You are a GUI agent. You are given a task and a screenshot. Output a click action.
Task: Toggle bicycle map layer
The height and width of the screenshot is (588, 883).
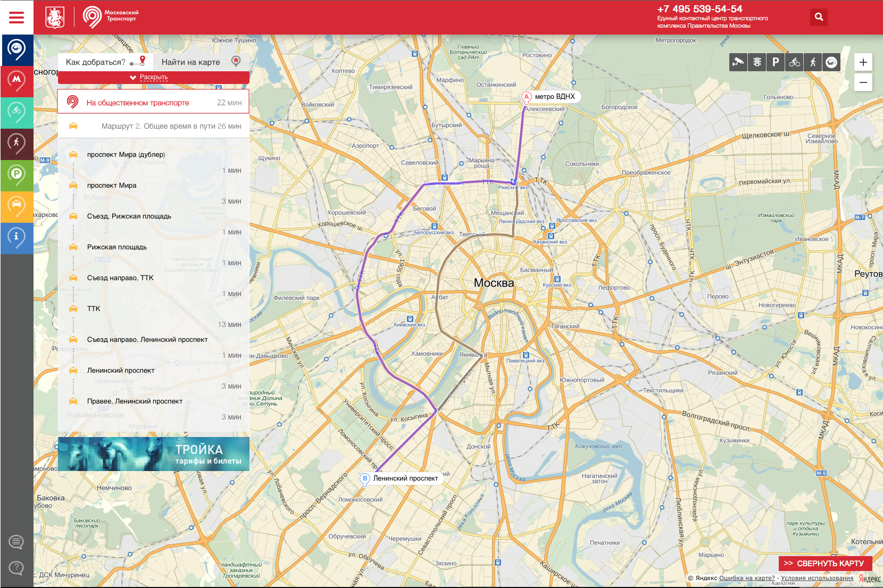click(x=794, y=62)
